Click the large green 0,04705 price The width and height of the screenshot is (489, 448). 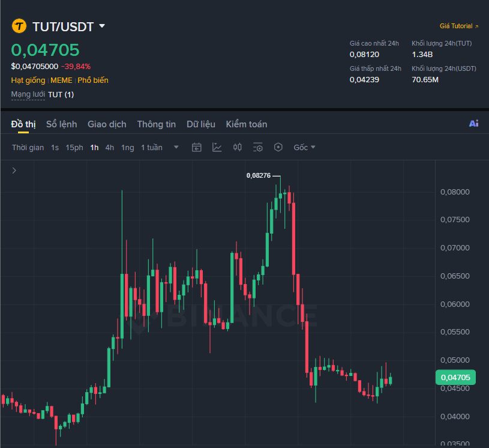tap(45, 50)
